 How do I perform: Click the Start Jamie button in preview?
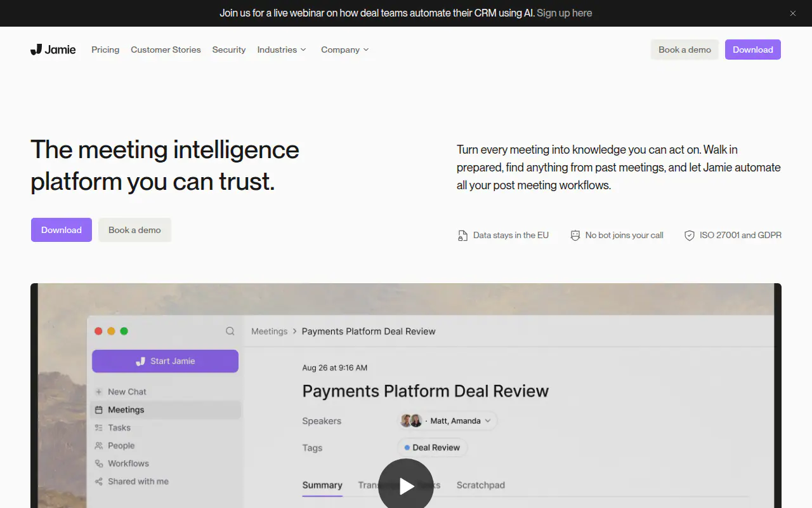click(165, 361)
